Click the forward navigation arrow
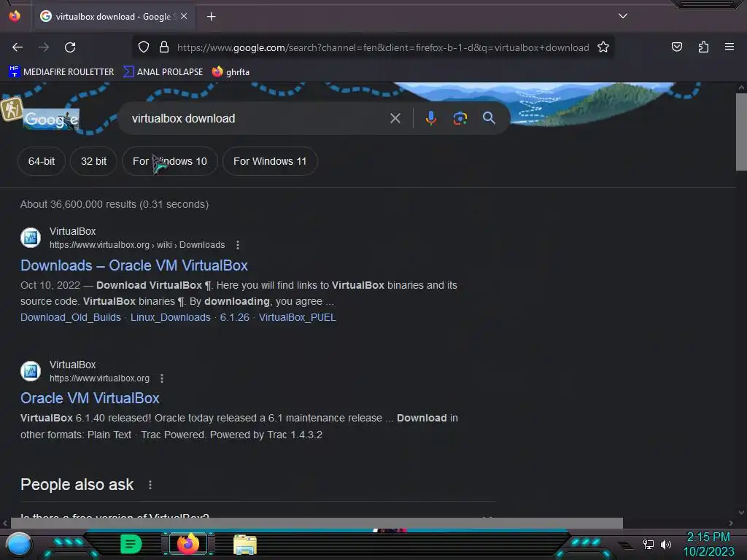747x560 pixels. coord(44,47)
